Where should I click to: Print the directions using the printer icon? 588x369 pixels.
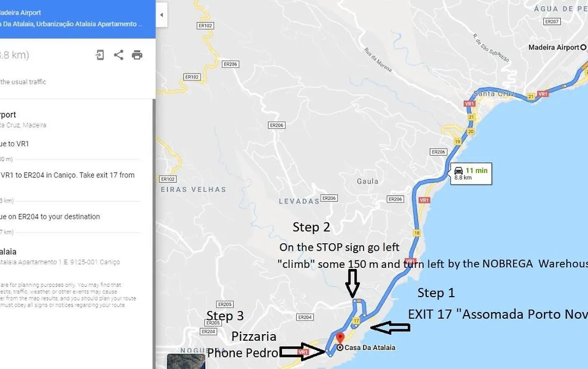pyautogui.click(x=137, y=55)
